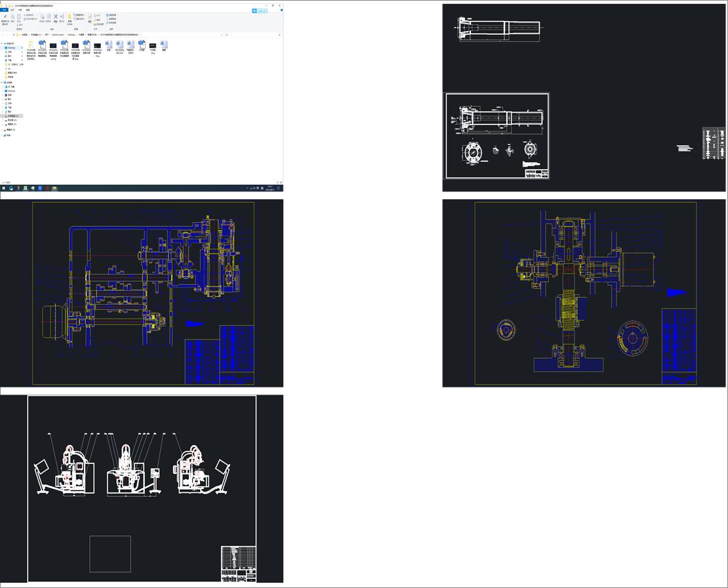Image resolution: width=728 pixels, height=588 pixels.
Task: Click the milling machine overall views drawing
Action: point(142,488)
